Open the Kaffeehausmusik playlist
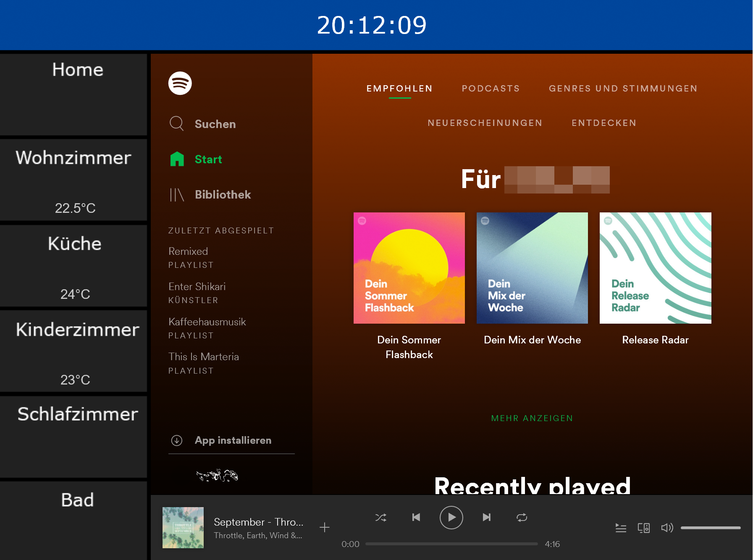The image size is (753, 560). click(207, 328)
